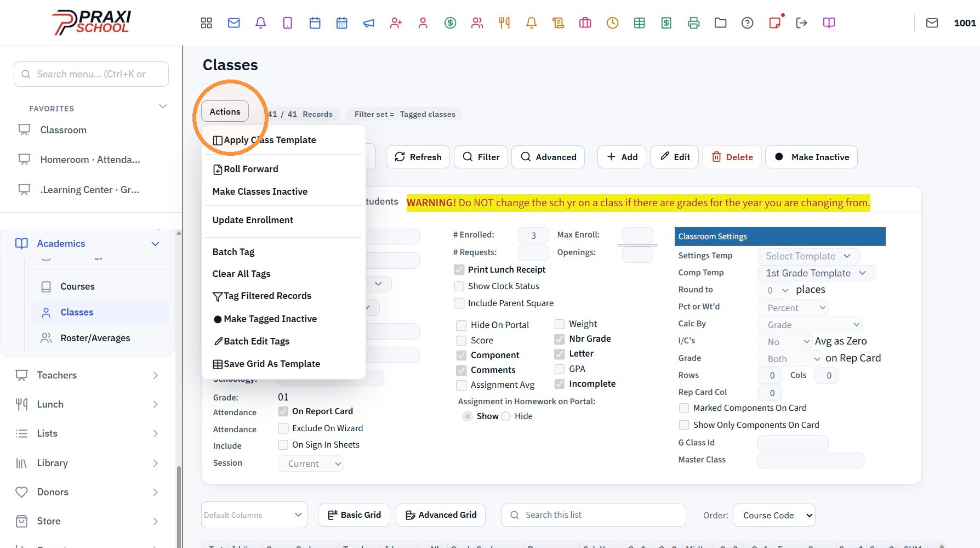The height and width of the screenshot is (548, 980).
Task: Open the Session Current dropdown
Action: (x=311, y=464)
